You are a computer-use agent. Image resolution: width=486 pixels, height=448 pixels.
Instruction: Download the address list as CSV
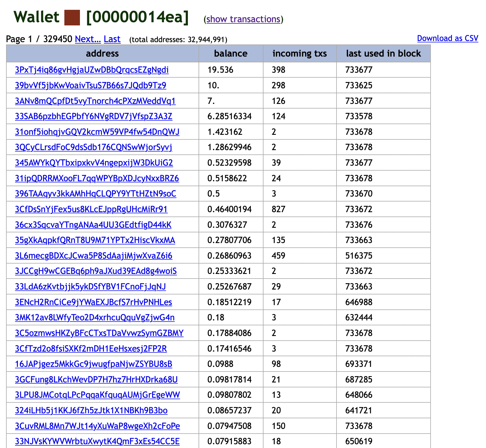(x=448, y=38)
